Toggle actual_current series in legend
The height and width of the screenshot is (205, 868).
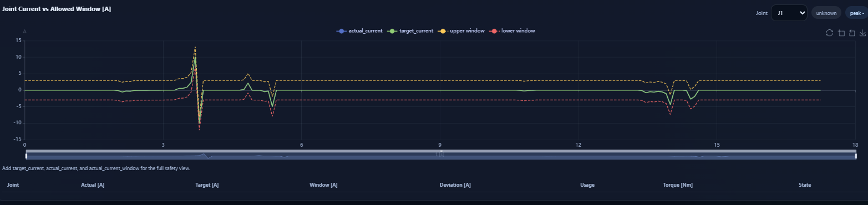(x=359, y=31)
